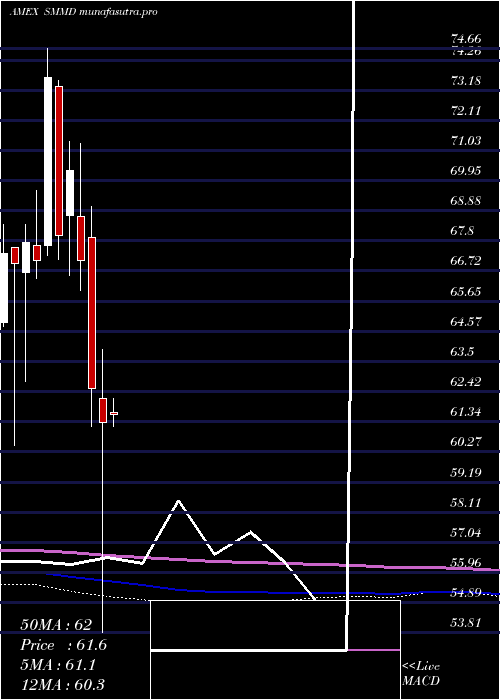Click the 50MA : 62 readout

56,625
